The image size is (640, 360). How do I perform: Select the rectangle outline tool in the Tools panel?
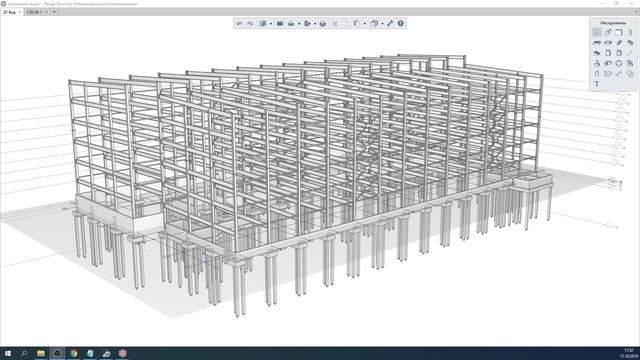[x=619, y=32]
